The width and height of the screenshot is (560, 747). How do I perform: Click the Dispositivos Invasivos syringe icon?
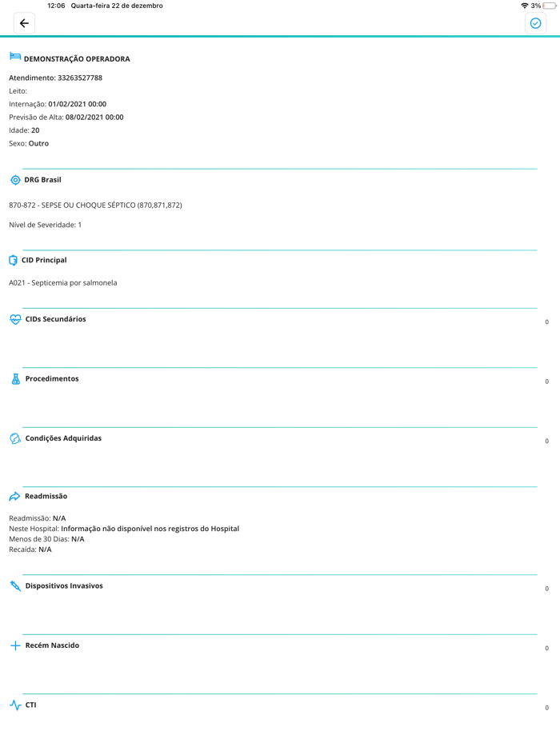pyautogui.click(x=15, y=586)
